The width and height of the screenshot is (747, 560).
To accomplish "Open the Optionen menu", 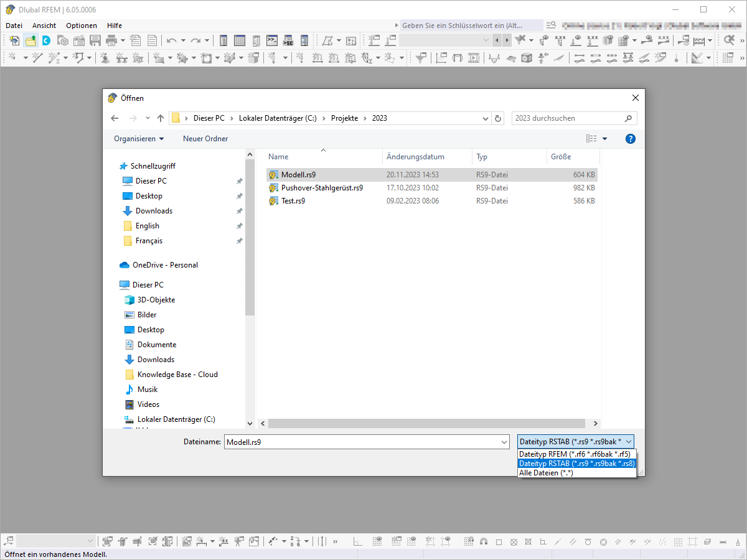I will [x=82, y=26].
